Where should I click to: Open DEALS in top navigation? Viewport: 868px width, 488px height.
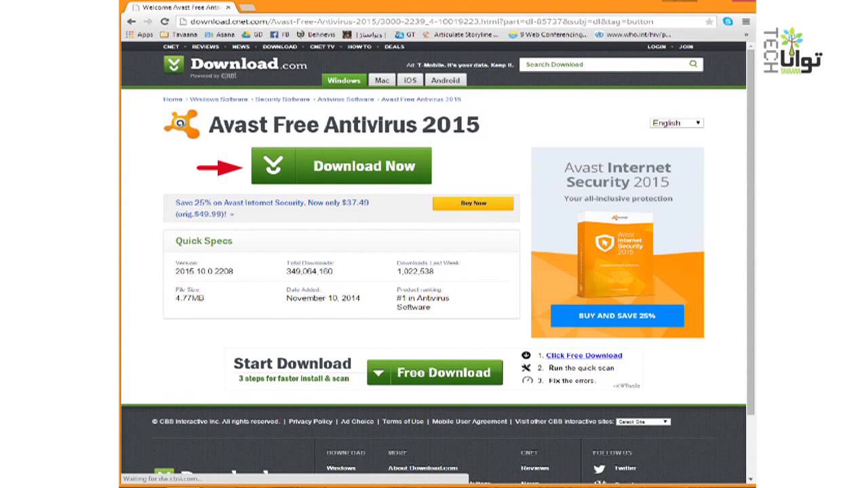tap(394, 47)
